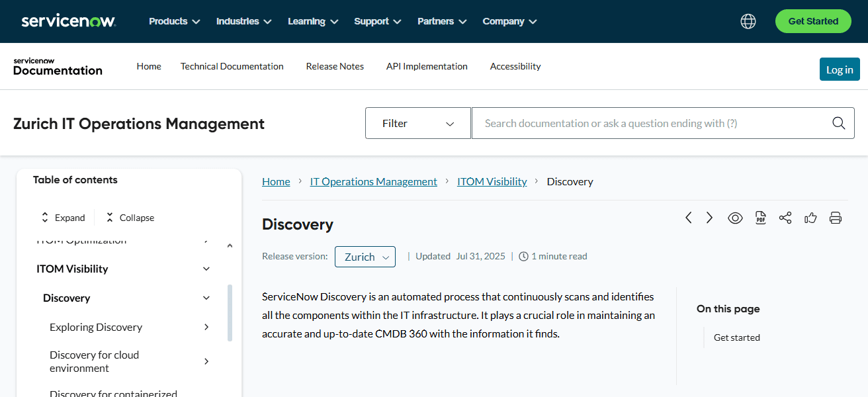This screenshot has width=868, height=397.
Task: Open the Products dropdown menu
Action: pyautogui.click(x=175, y=21)
